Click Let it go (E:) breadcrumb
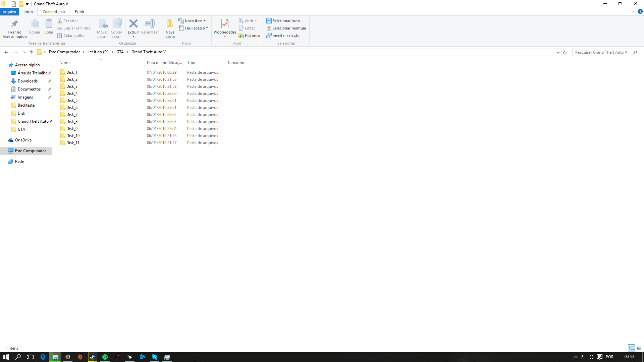The width and height of the screenshot is (644, 362). click(98, 52)
